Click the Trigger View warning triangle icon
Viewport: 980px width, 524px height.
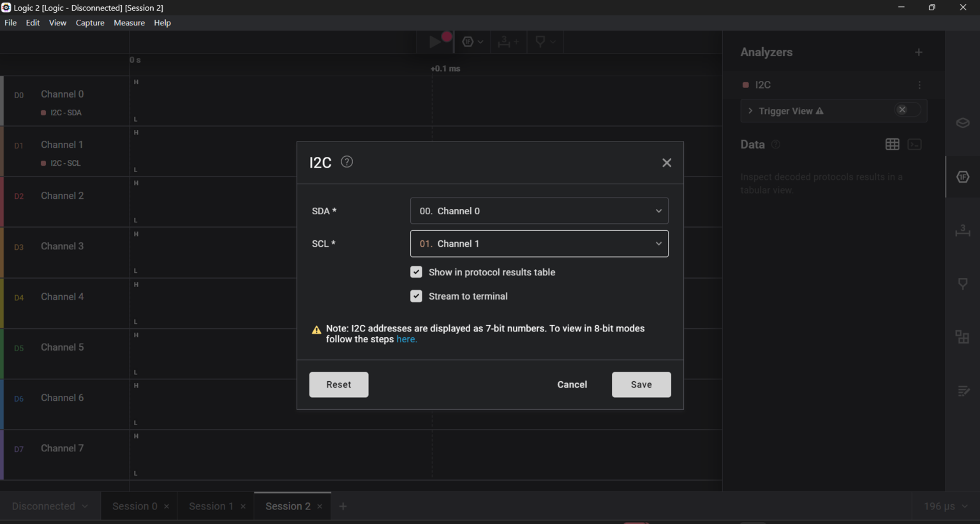[820, 111]
